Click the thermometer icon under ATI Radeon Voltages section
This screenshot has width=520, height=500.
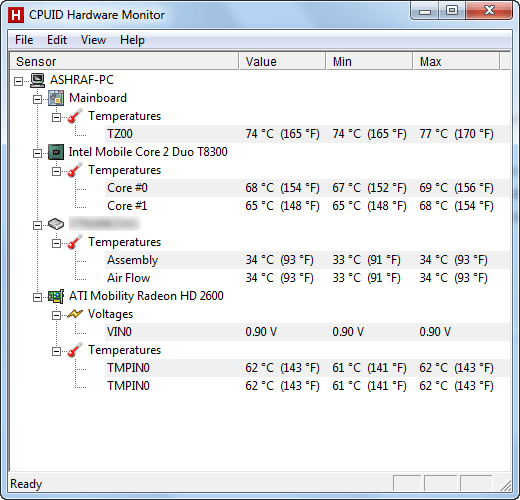tap(75, 350)
